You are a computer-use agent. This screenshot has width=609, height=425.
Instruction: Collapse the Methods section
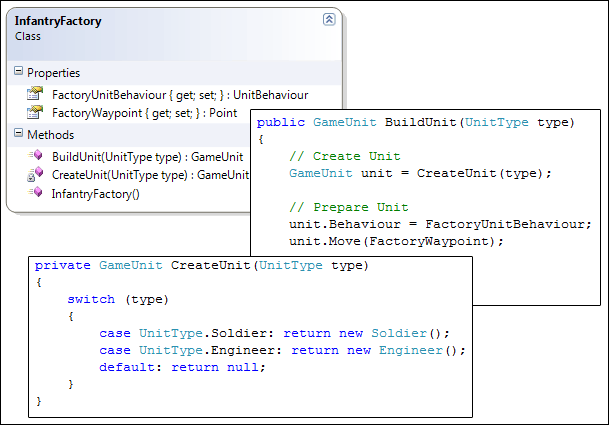coord(18,133)
